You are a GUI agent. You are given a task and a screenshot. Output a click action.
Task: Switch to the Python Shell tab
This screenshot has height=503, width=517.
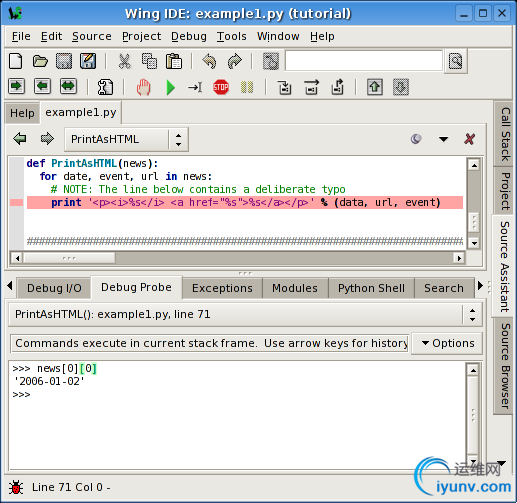(371, 288)
